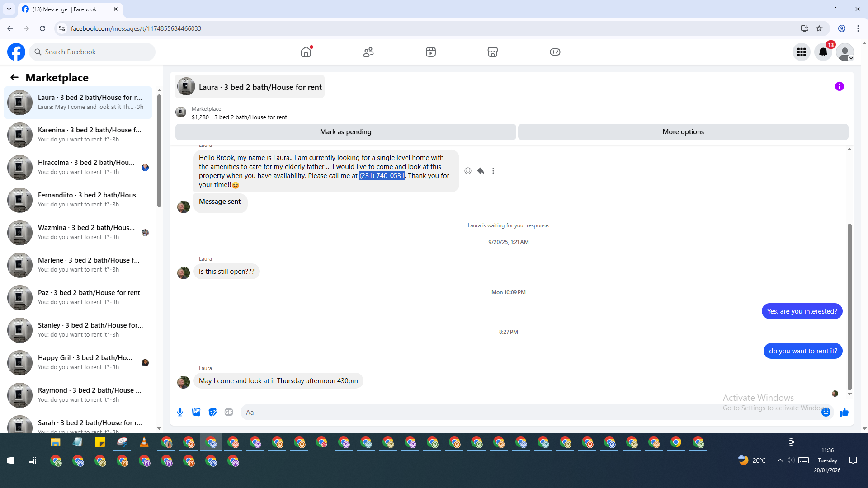Screen dimensions: 868x488
Task: Open the Marlene conversation
Action: (x=78, y=265)
